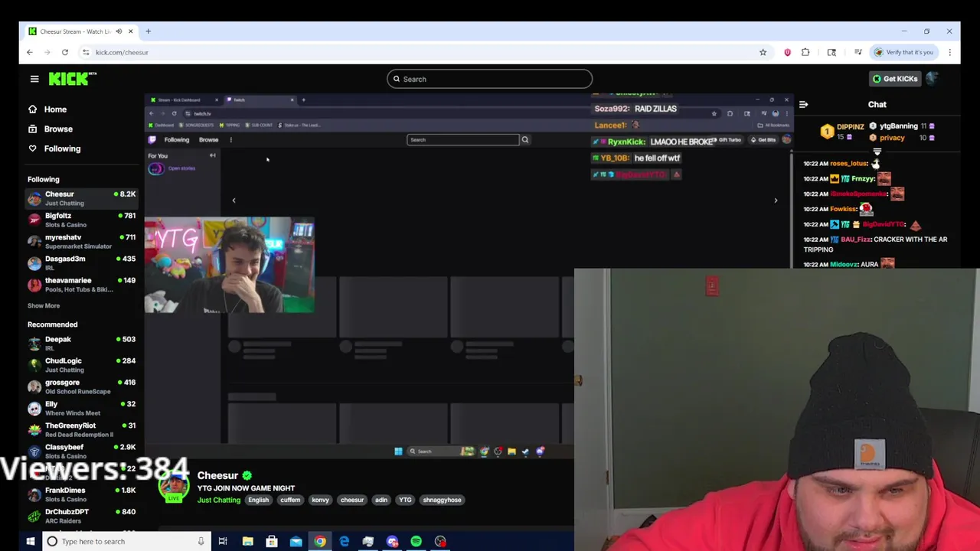
Task: Select the shnaggyhose tag
Action: (442, 500)
